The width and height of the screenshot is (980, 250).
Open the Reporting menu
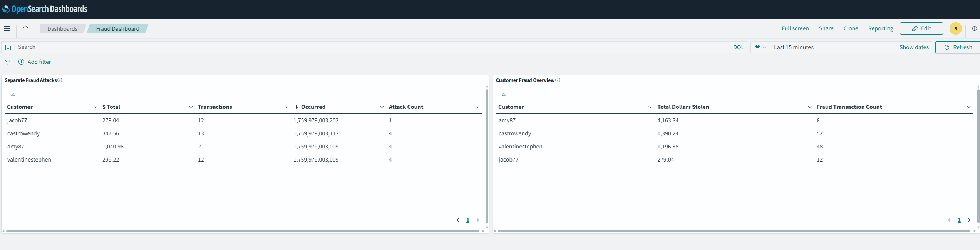(x=880, y=28)
